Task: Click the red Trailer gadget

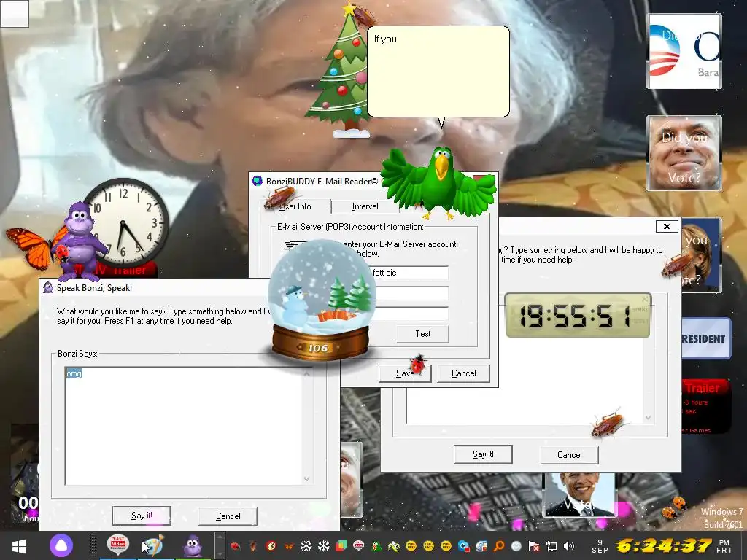Action: click(x=705, y=405)
